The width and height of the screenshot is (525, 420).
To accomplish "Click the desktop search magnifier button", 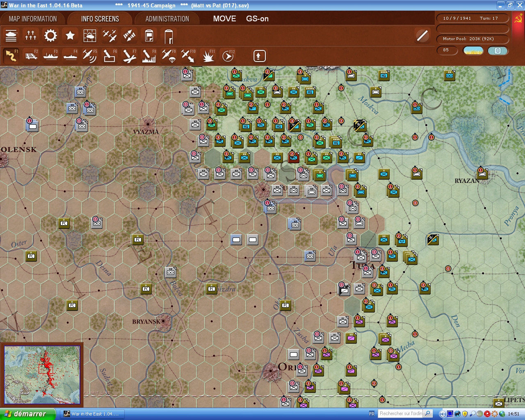I will 428,414.
